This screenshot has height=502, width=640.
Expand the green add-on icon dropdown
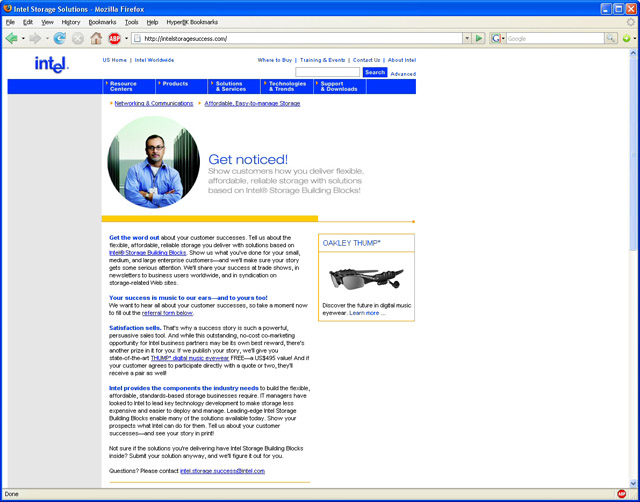[635, 38]
